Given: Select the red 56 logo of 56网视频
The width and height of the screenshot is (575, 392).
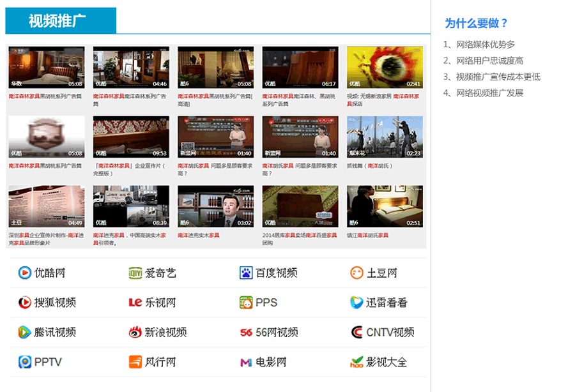Looking at the screenshot, I should [x=246, y=333].
